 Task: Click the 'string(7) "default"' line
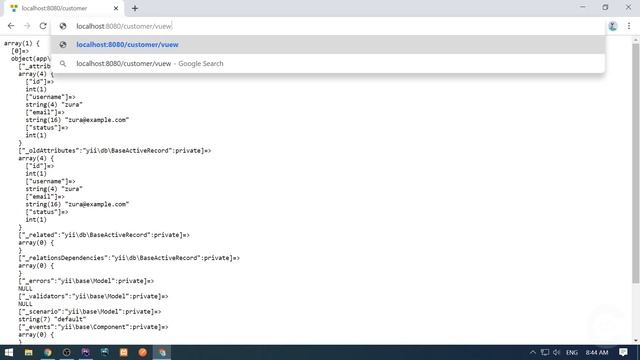[52, 319]
